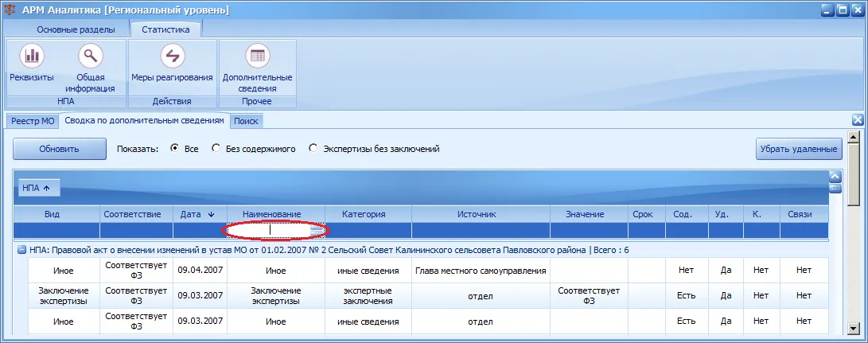Viewport: 868px width, 343px height.
Task: Open Общая информация magnifier icon
Action: coord(90,56)
